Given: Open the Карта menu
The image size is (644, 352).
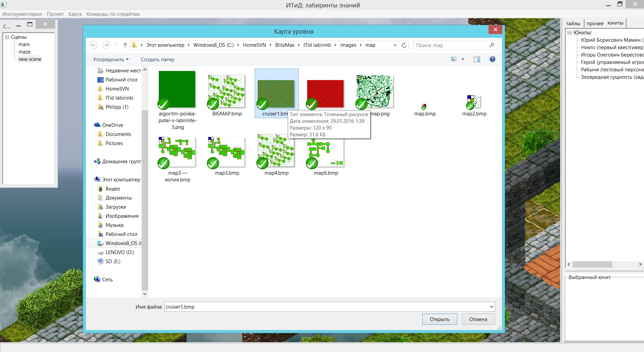Looking at the screenshot, I should click(75, 14).
